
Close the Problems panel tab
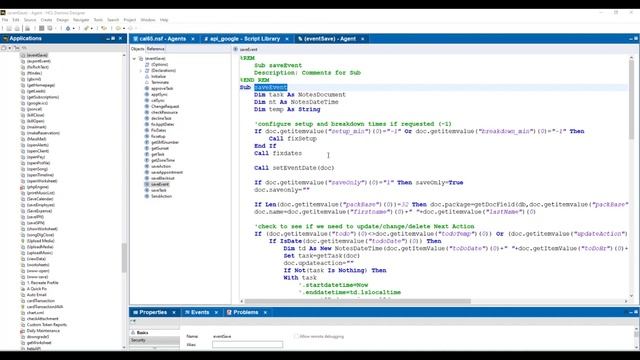click(x=265, y=312)
